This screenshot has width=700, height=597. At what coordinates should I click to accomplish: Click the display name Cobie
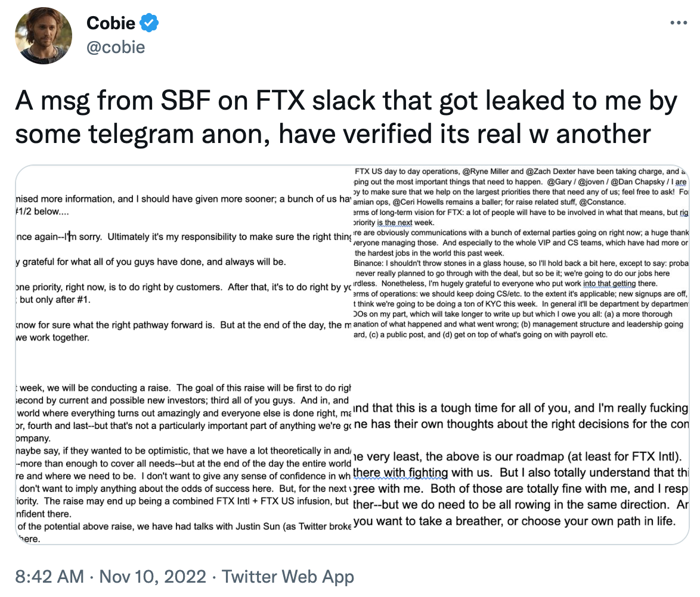(x=111, y=23)
